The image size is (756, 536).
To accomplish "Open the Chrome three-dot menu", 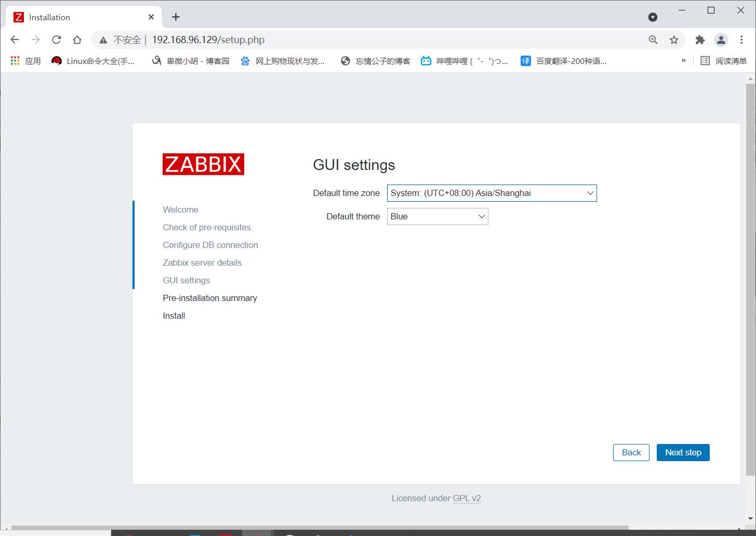I will [x=741, y=40].
